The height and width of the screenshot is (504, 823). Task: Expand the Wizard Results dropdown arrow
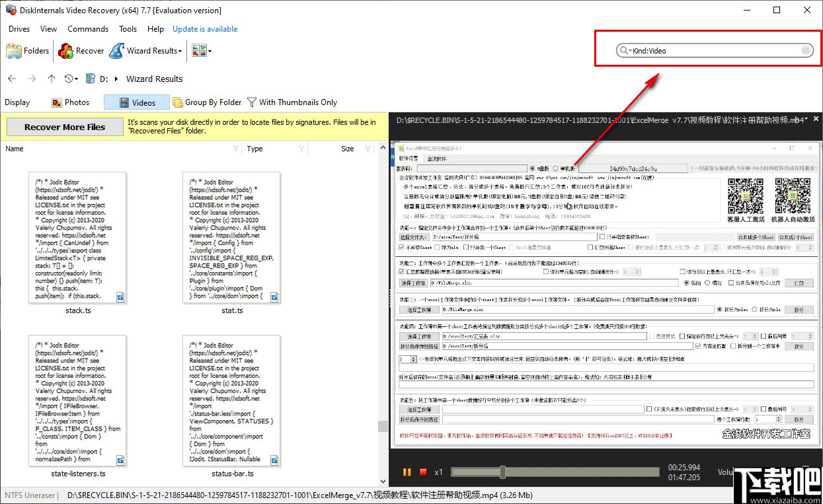click(180, 52)
